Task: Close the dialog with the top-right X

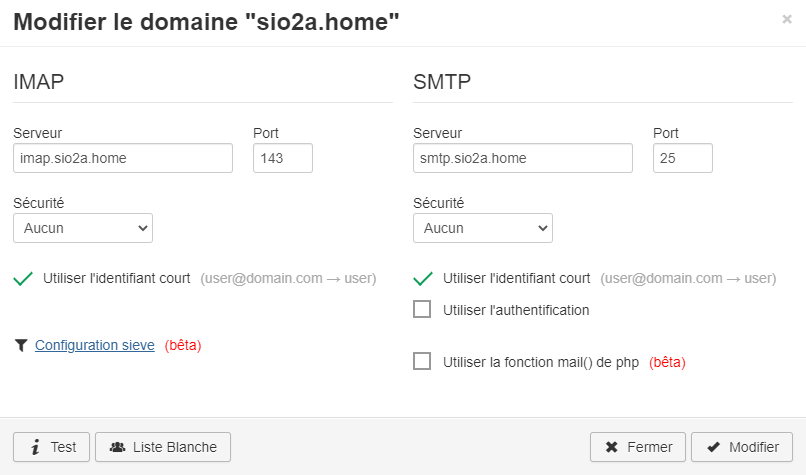Action: pyautogui.click(x=787, y=19)
